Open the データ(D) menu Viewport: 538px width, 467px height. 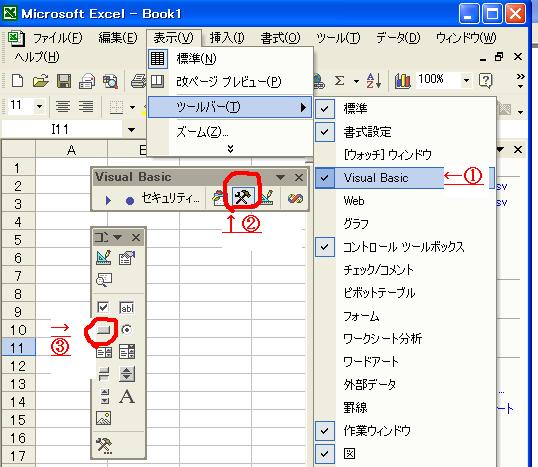coord(398,38)
